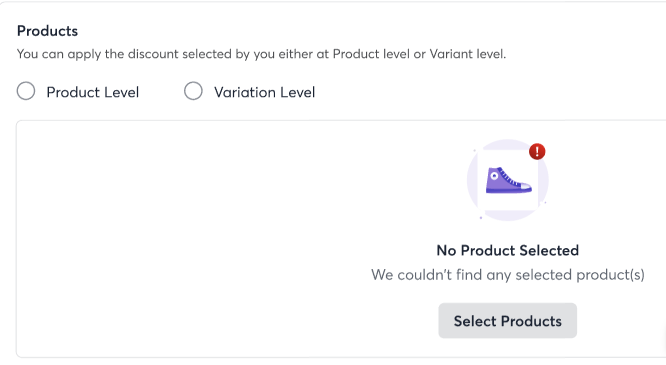Click the red exclamation alert badge
Viewport: 666px width, 365px height.
[537, 152]
